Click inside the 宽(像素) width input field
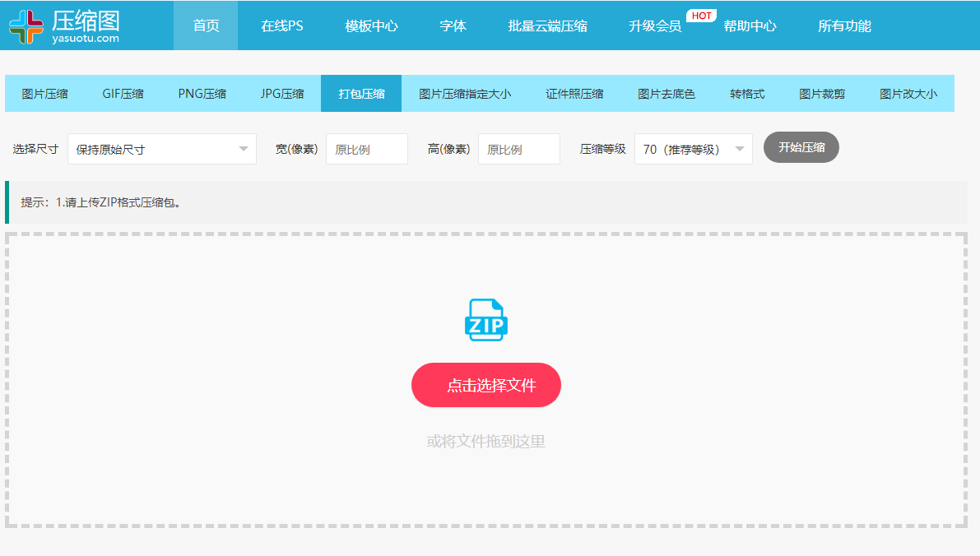This screenshot has width=980, height=556. coord(366,148)
